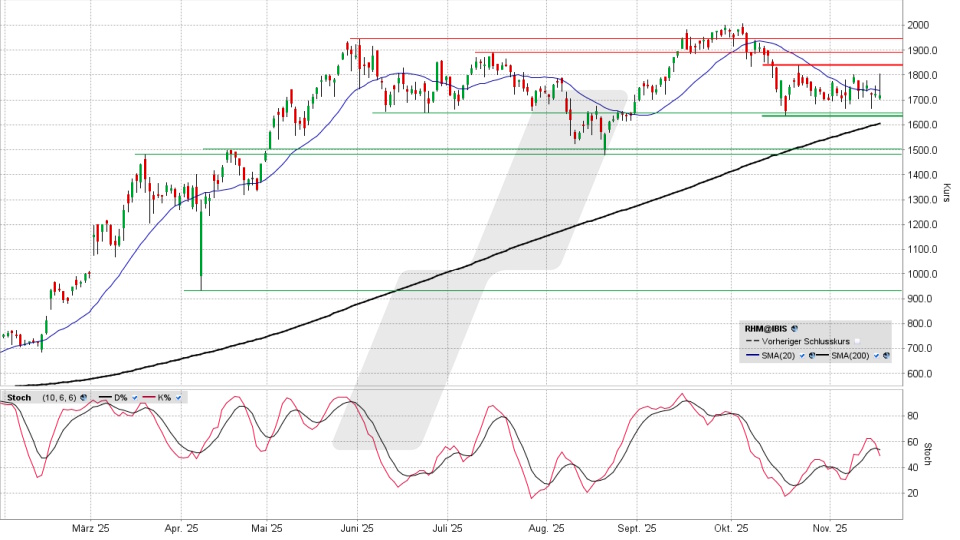Screen dimensions: 960x540
Task: Open settings icon beside SMA(200)
Action: click(x=886, y=355)
